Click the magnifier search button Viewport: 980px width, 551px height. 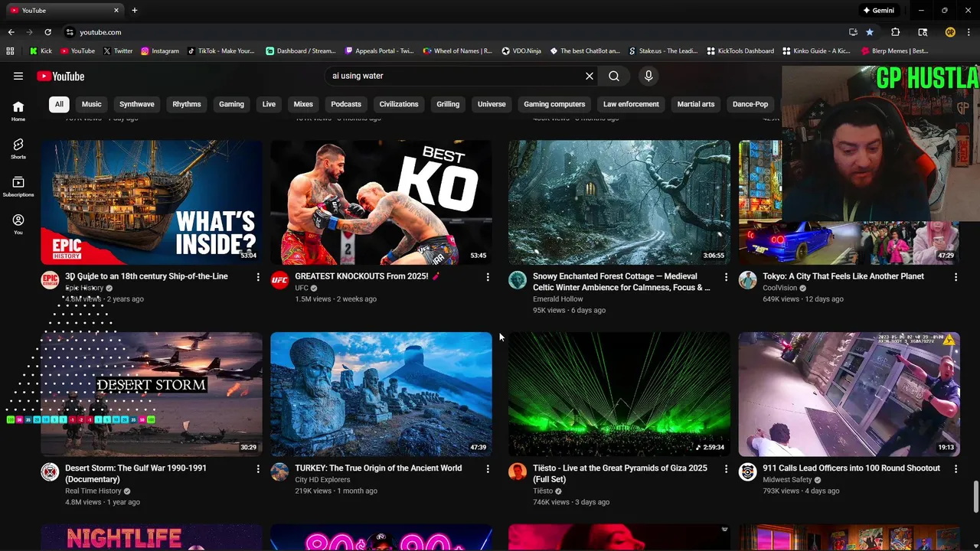(614, 76)
